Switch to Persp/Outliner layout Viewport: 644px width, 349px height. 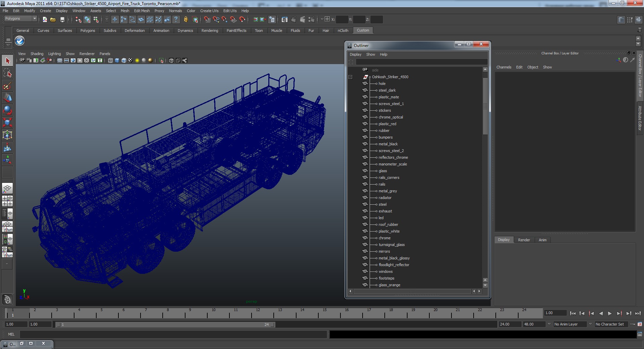pos(7,214)
